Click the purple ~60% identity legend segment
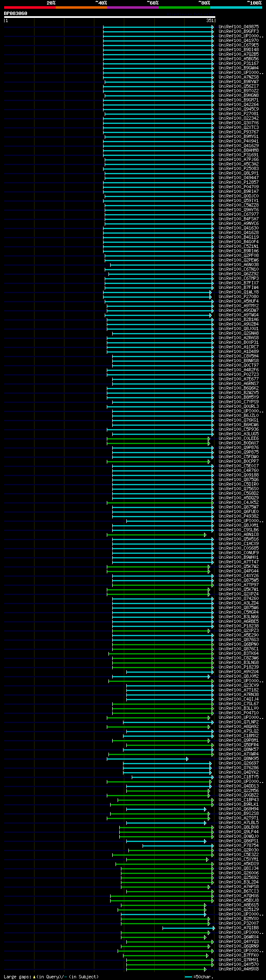Image resolution: width=266 pixels, height=980 pixels. pos(133,7)
